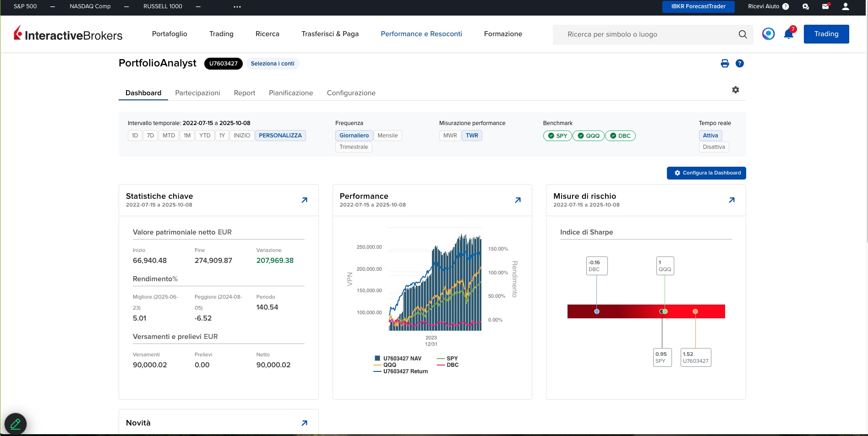Screen dimensions: 868x436
Task: Switch to the Partecipazioni tab
Action: point(197,93)
